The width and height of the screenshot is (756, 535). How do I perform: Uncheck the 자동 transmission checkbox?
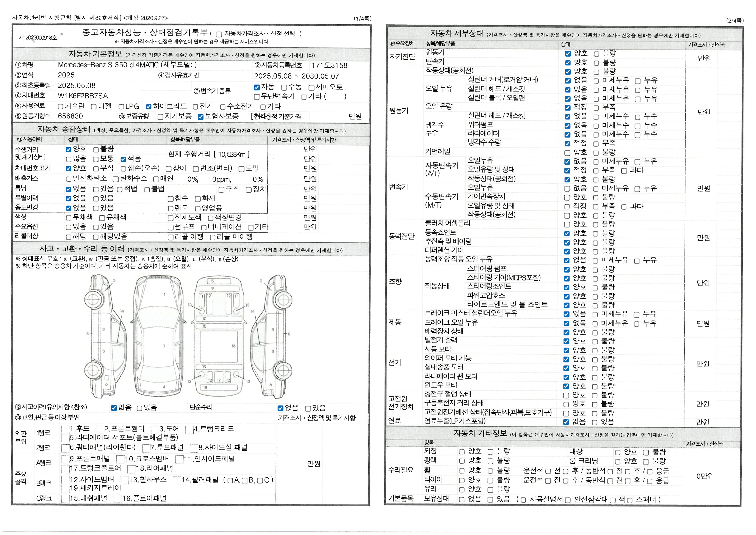pyautogui.click(x=257, y=87)
